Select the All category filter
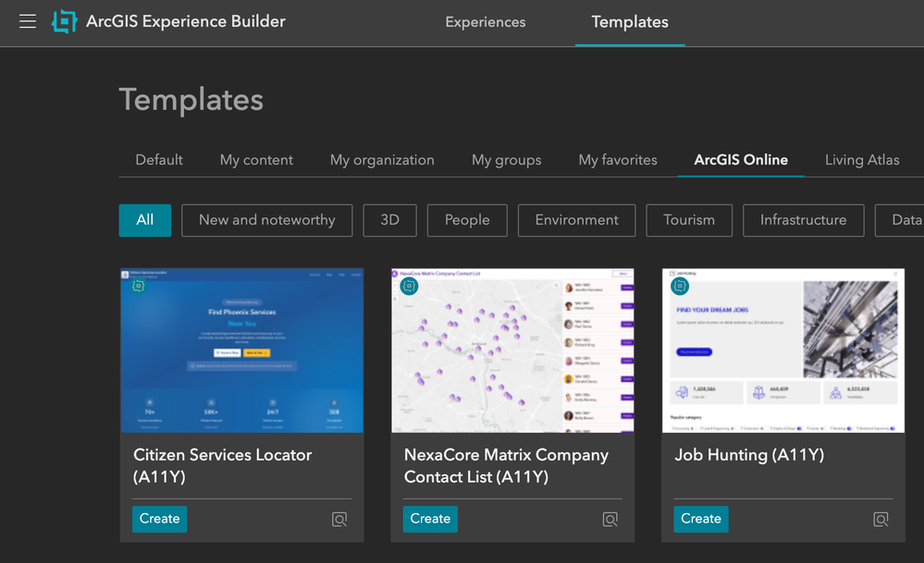The width and height of the screenshot is (924, 563). pos(145,220)
